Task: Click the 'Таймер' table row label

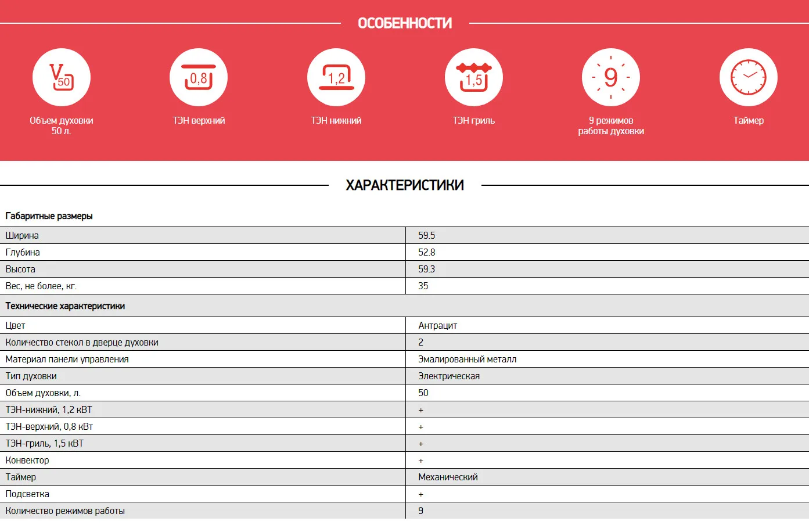Action: (x=21, y=477)
